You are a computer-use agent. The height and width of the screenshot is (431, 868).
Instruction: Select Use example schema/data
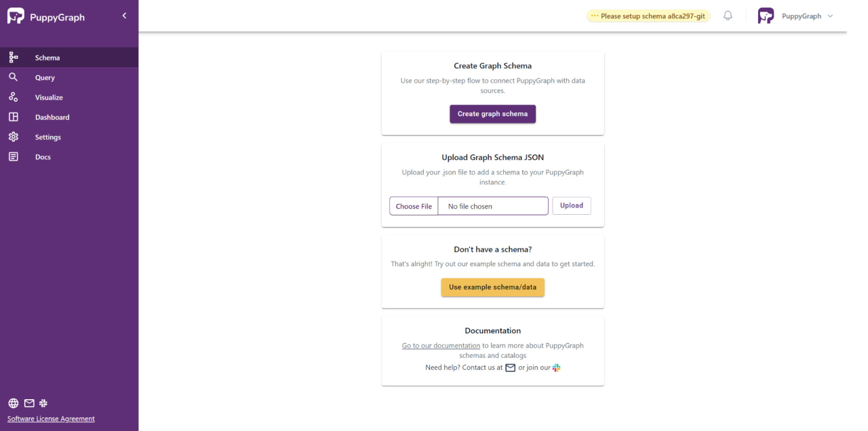tap(492, 287)
